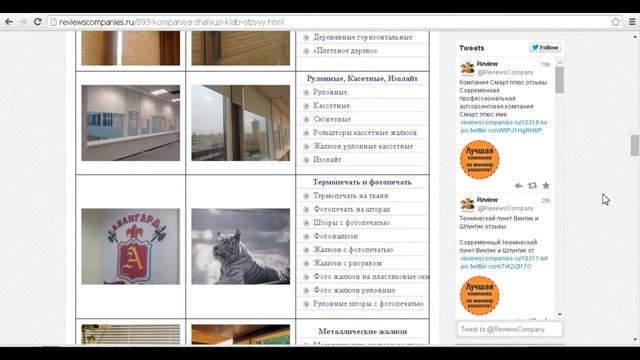The image size is (640, 360).
Task: Click the Twitter Follow button
Action: tap(545, 48)
